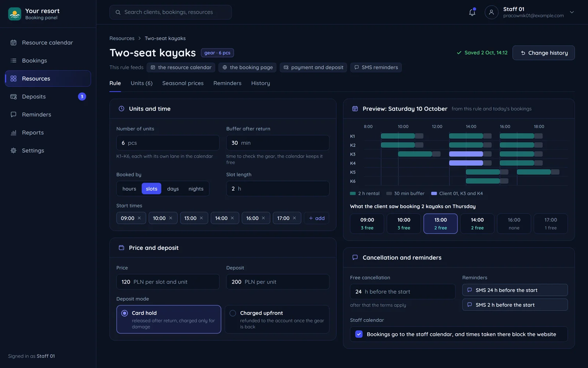This screenshot has height=368, width=588.
Task: Switch to Seasonal prices tab
Action: [x=183, y=83]
